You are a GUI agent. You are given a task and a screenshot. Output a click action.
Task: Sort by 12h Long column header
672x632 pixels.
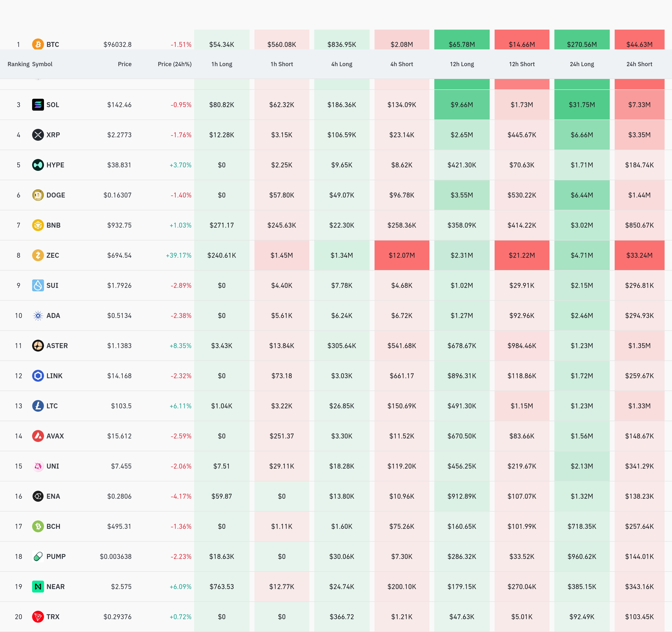pos(462,64)
